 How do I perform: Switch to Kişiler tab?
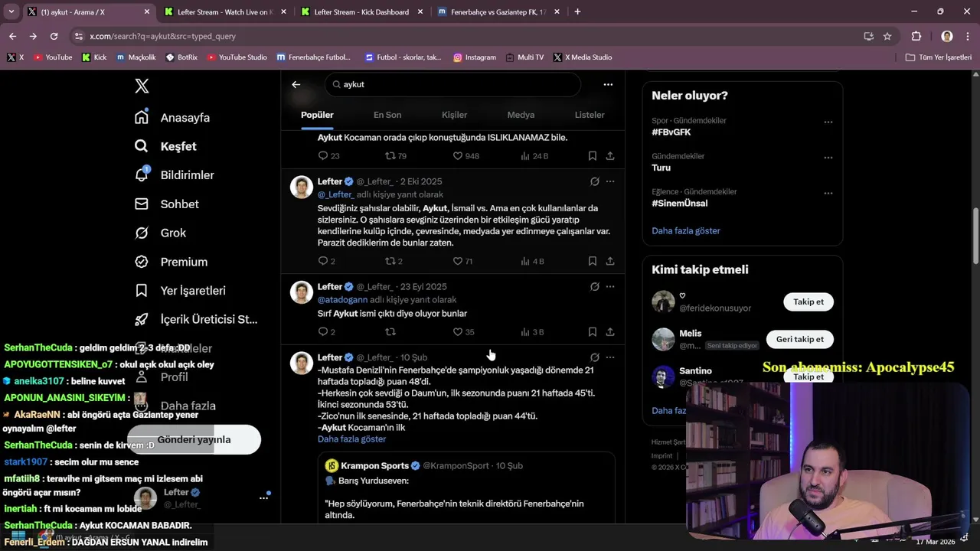[x=454, y=115]
